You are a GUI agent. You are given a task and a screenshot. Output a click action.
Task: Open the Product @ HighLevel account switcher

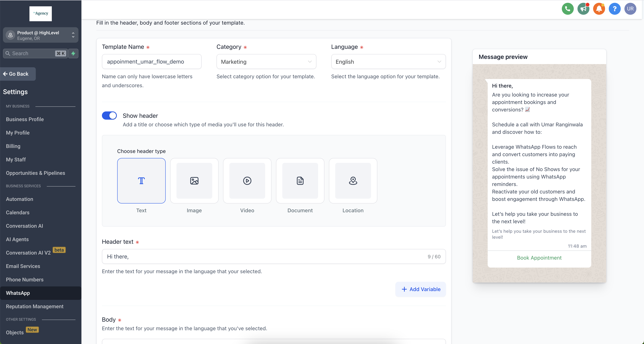click(40, 35)
